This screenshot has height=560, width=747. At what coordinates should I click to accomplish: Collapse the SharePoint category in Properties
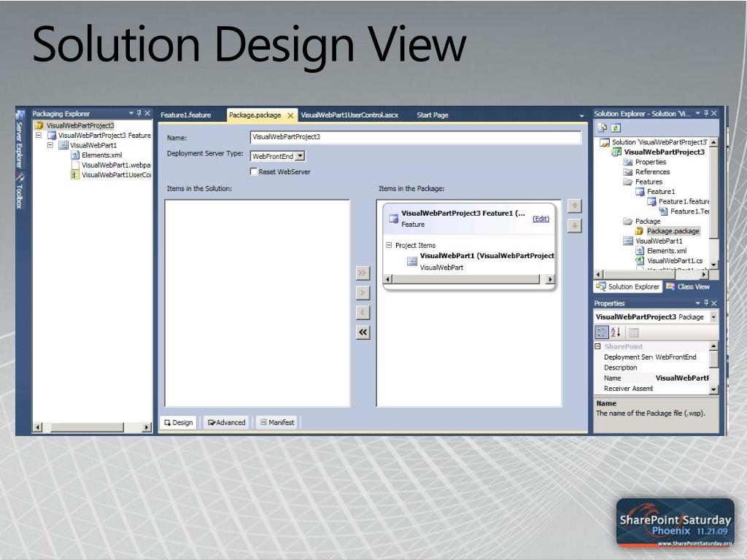pyautogui.click(x=598, y=346)
